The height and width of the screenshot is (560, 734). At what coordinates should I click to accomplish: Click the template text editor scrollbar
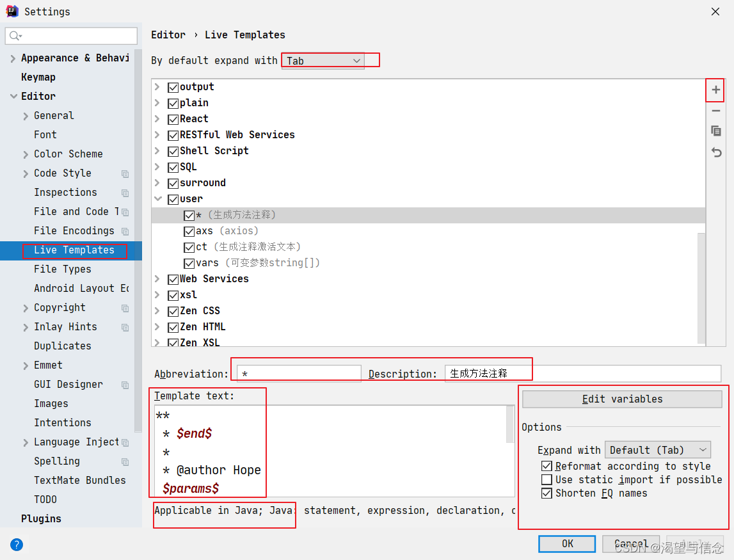[x=510, y=424]
